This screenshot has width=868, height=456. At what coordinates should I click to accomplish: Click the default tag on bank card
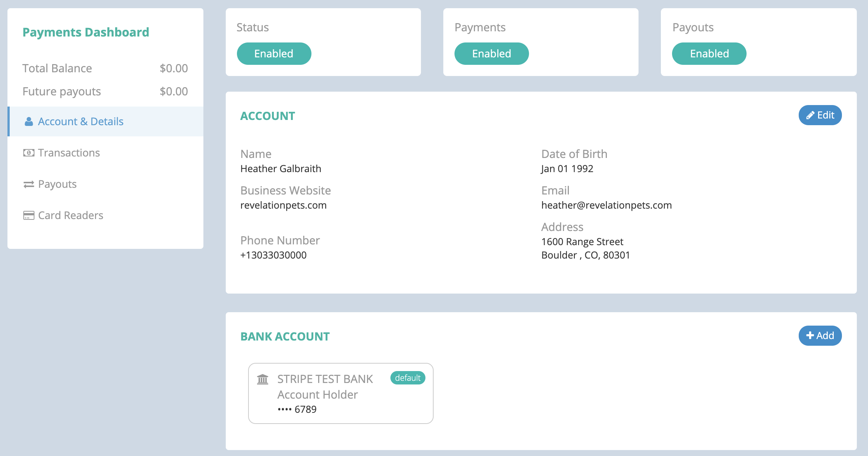point(408,378)
